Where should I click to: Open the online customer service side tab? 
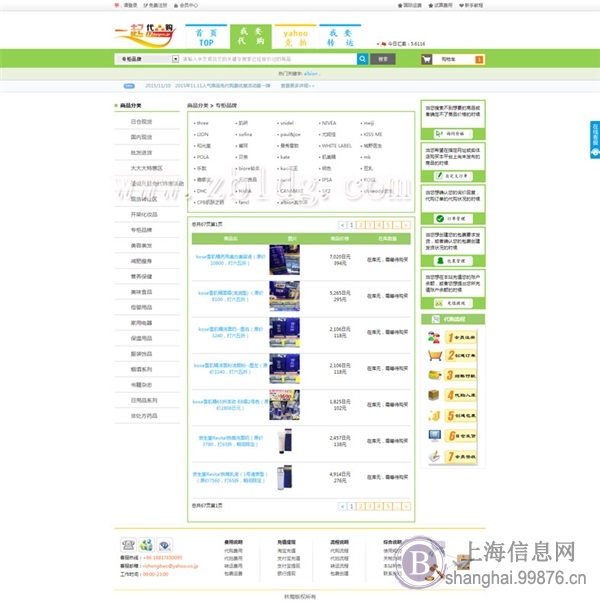(x=595, y=140)
